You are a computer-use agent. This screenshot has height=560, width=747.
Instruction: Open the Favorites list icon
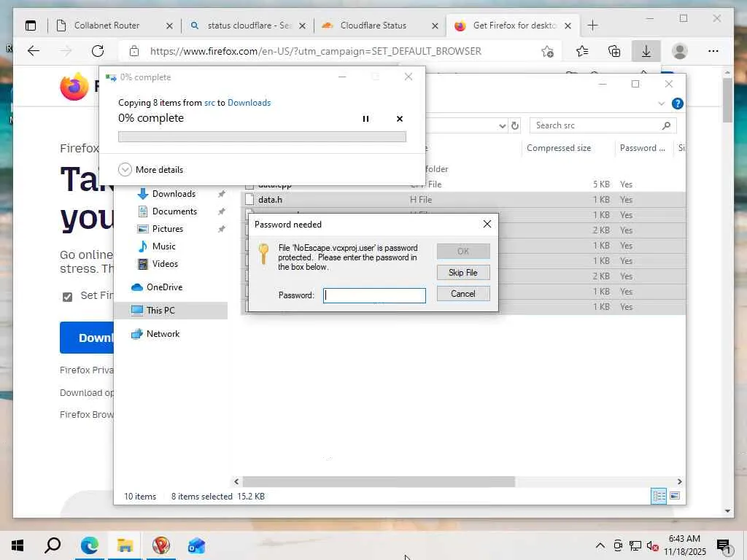pos(582,51)
